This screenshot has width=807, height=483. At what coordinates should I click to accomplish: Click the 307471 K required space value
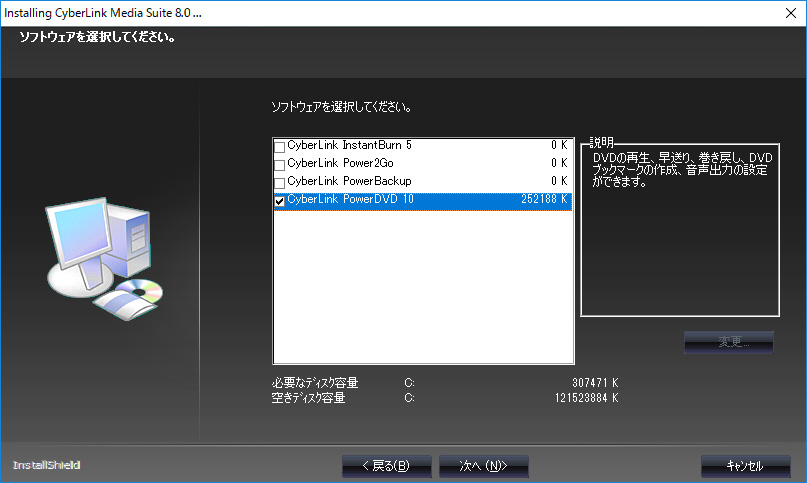pos(595,383)
